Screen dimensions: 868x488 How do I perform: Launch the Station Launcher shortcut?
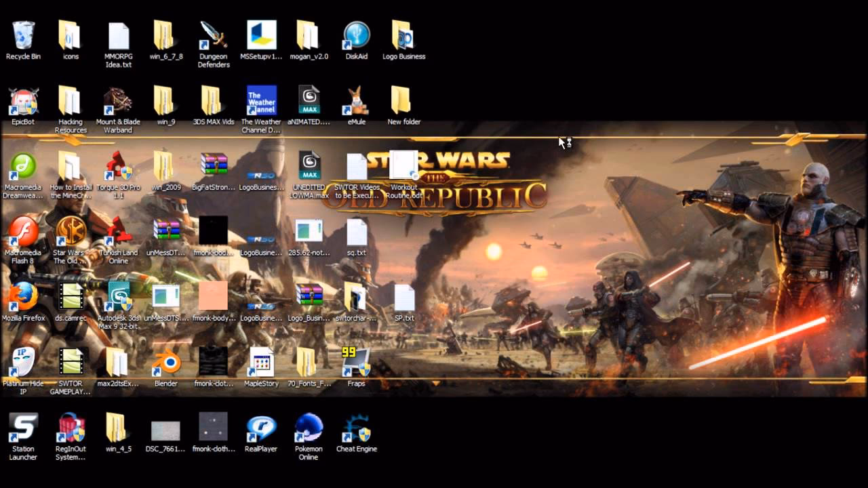pyautogui.click(x=23, y=428)
